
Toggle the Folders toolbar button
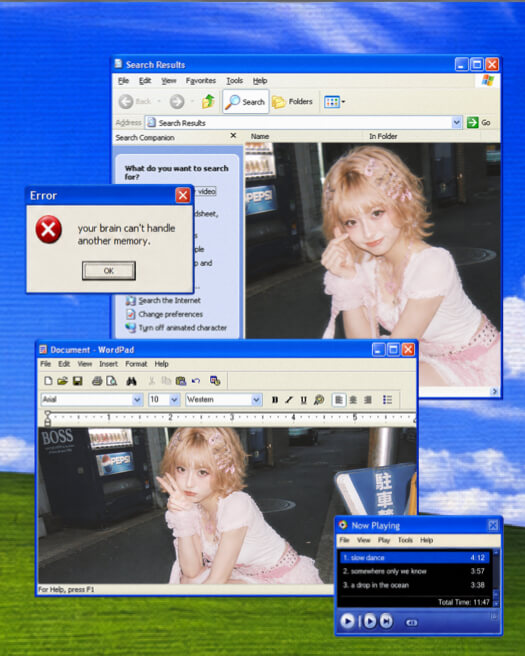click(x=292, y=102)
